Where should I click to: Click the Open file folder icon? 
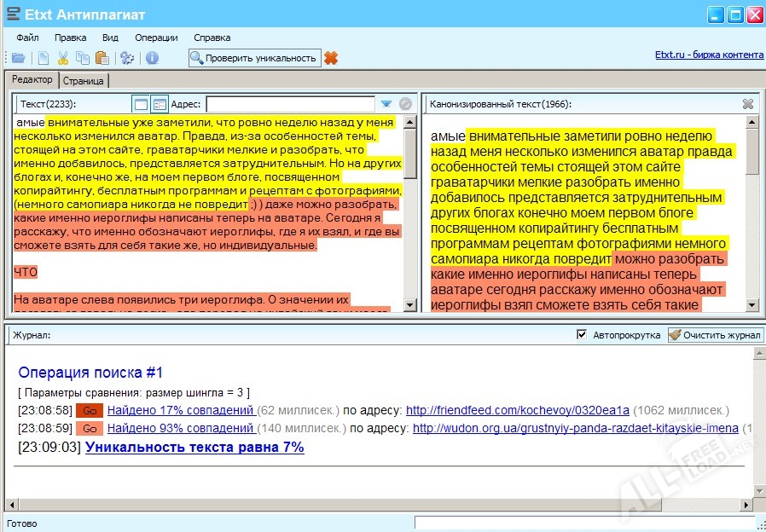tap(18, 58)
